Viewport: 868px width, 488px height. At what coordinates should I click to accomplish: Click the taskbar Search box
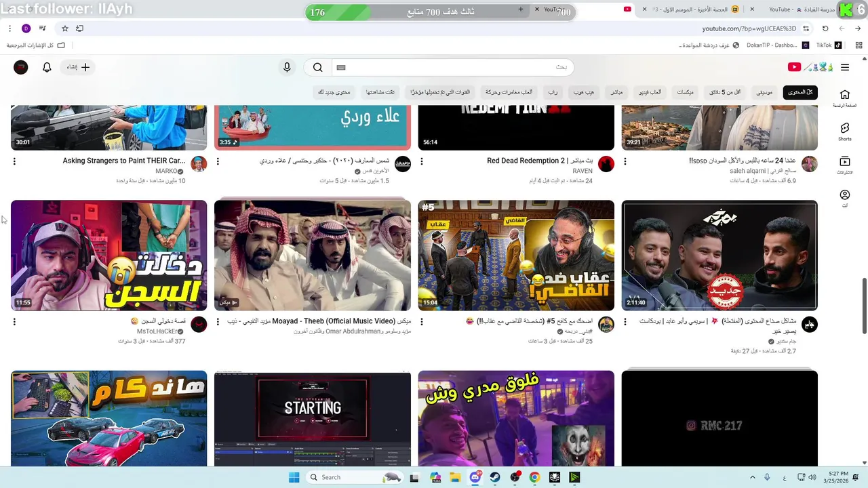click(355, 477)
